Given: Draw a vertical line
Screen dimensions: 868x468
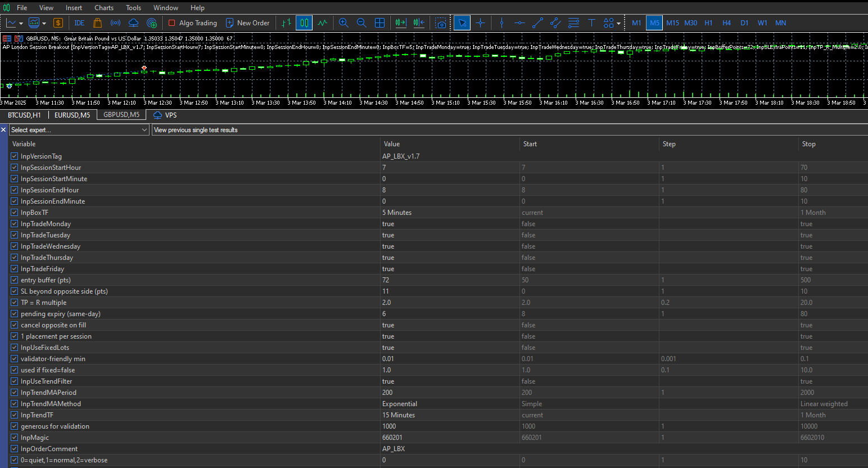Looking at the screenshot, I should pos(501,23).
